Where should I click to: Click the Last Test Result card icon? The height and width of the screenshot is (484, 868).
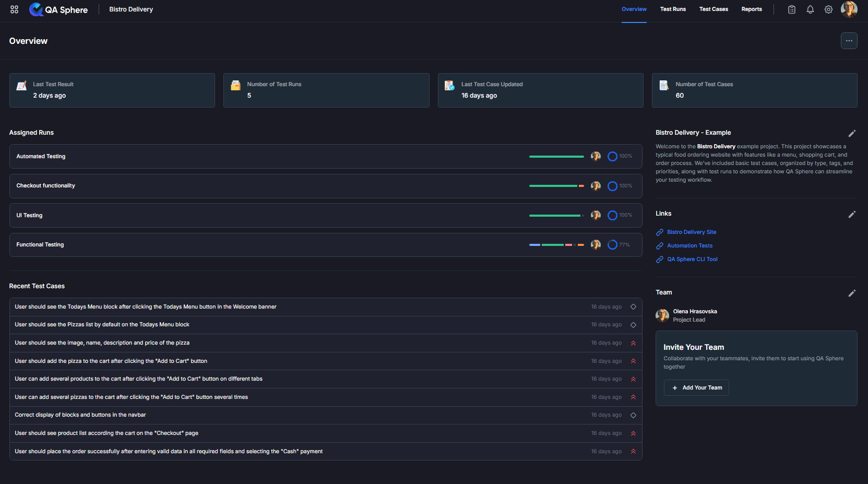tap(21, 86)
